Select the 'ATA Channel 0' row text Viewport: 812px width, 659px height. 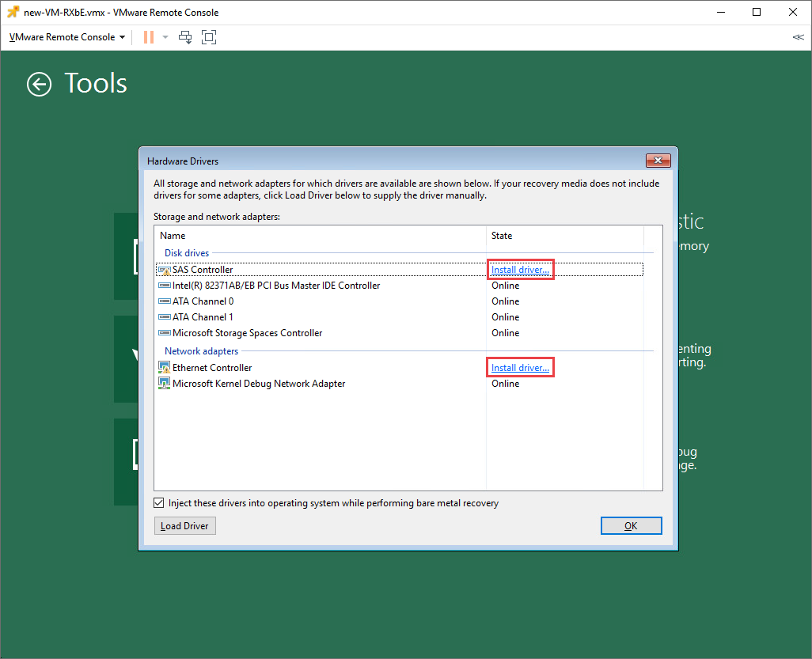click(x=203, y=301)
